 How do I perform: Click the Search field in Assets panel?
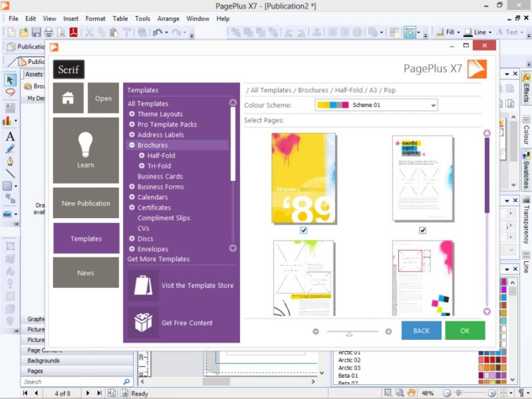coord(72,382)
